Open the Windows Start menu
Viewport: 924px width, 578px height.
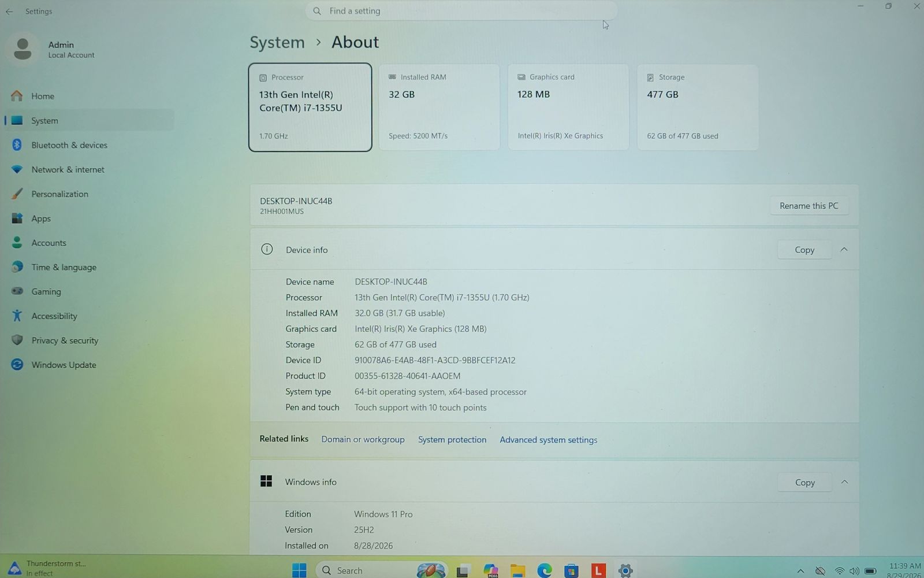click(299, 570)
